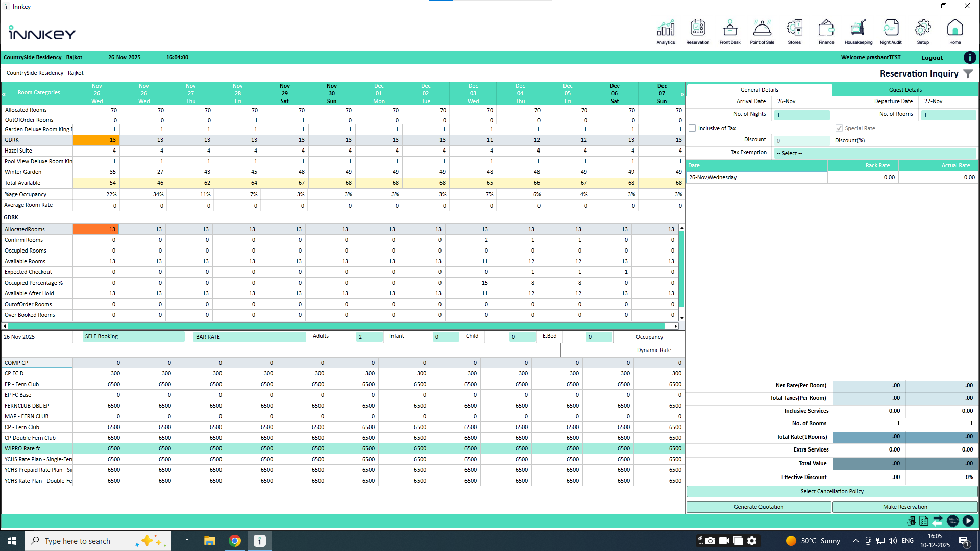Open the Housekeeping module

point(859,32)
